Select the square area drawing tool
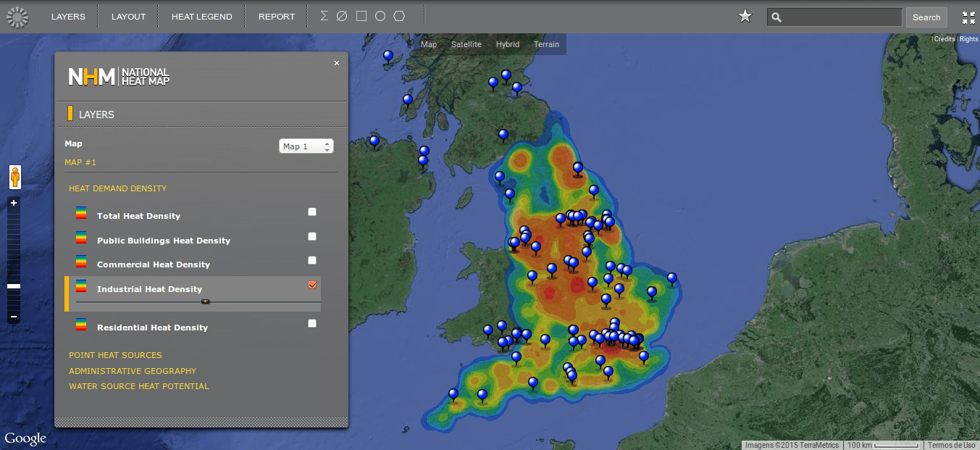Image resolution: width=980 pixels, height=450 pixels. (x=361, y=16)
